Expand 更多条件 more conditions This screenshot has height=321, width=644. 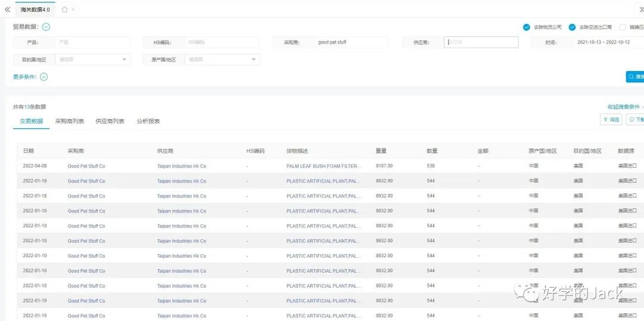click(44, 76)
